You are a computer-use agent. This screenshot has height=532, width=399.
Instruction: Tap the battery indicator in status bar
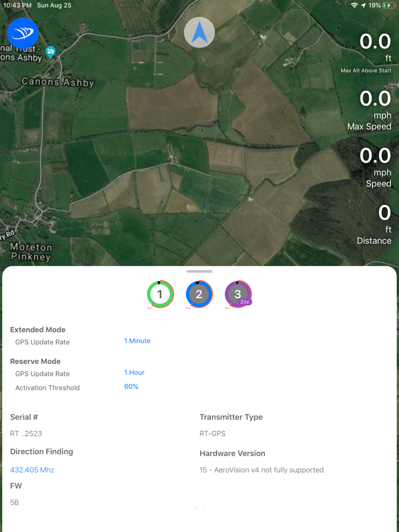(389, 6)
